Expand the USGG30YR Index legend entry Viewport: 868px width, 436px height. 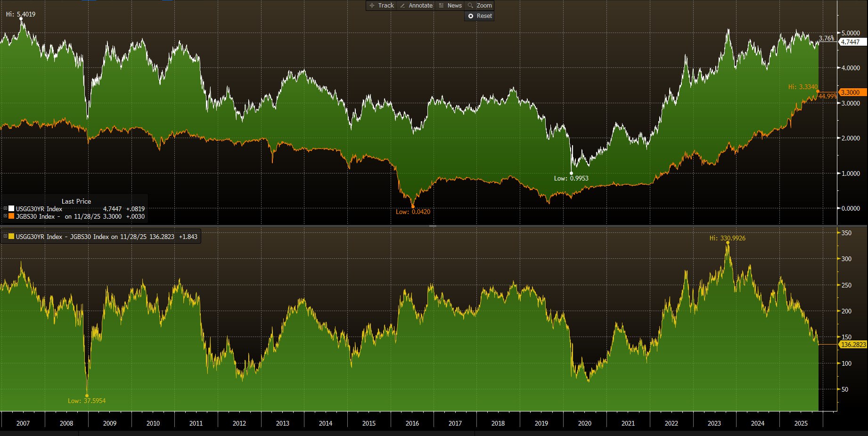point(6,209)
